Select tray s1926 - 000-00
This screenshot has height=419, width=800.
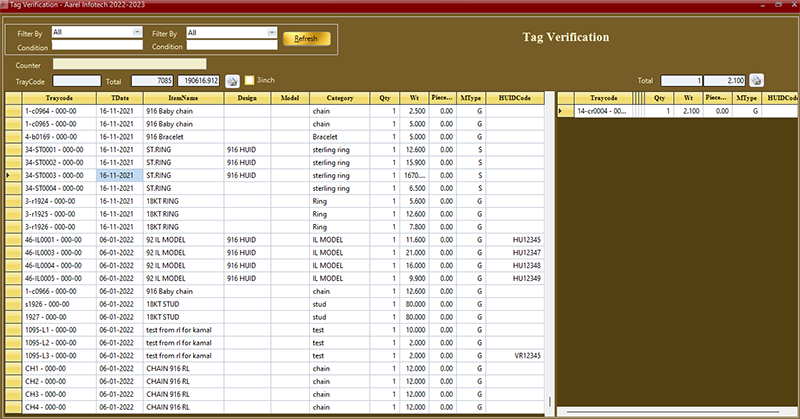pyautogui.click(x=59, y=304)
